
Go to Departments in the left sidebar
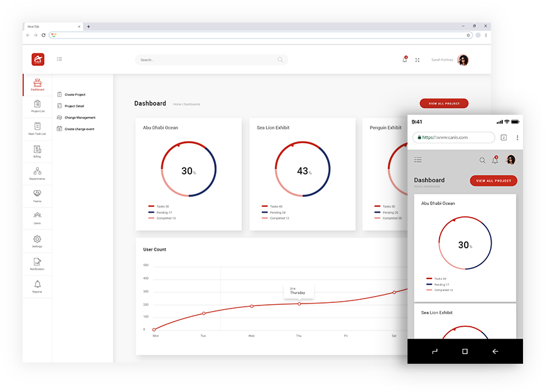[x=37, y=173]
